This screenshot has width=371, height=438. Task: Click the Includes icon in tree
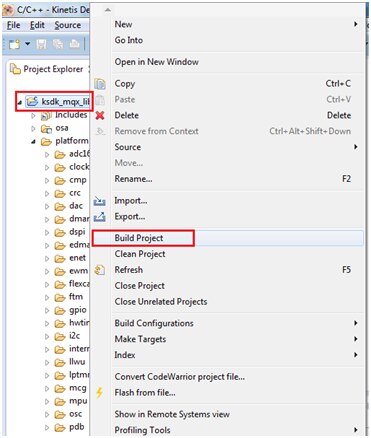46,116
